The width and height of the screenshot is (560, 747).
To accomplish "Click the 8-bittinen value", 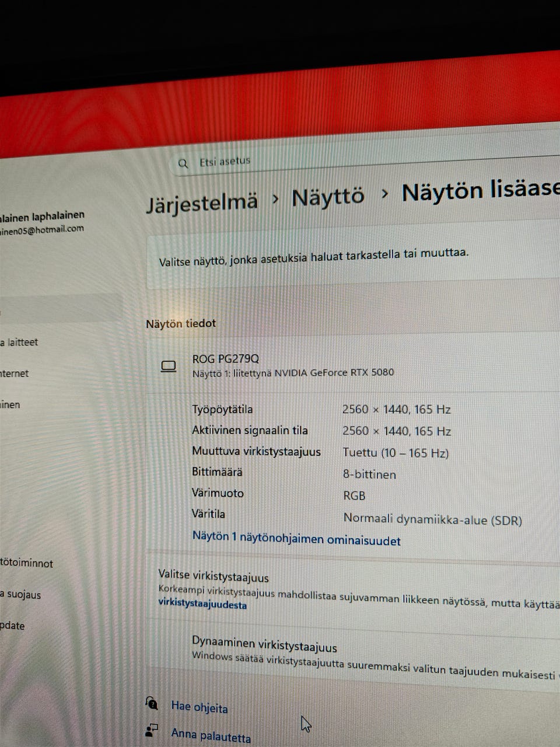I will [369, 474].
